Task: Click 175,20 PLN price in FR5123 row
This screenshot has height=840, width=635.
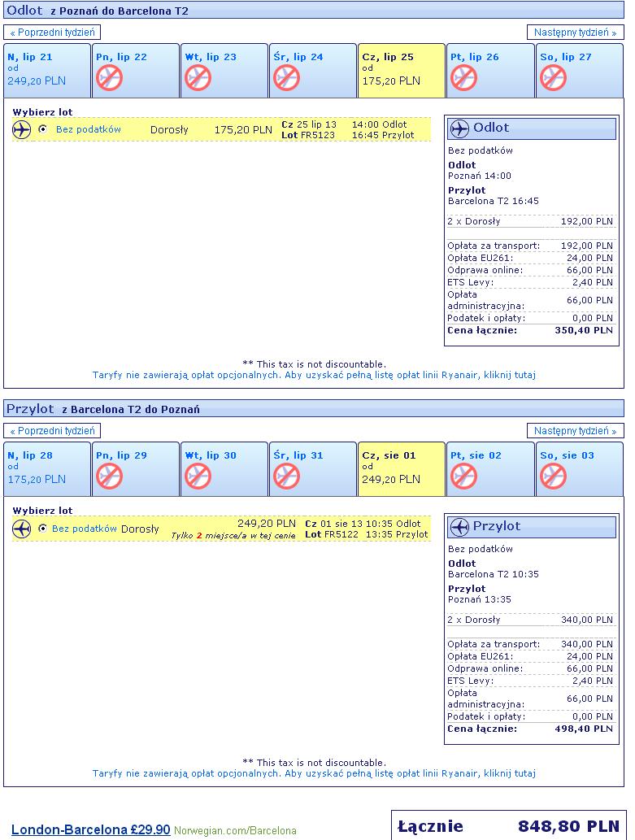Action: point(243,129)
